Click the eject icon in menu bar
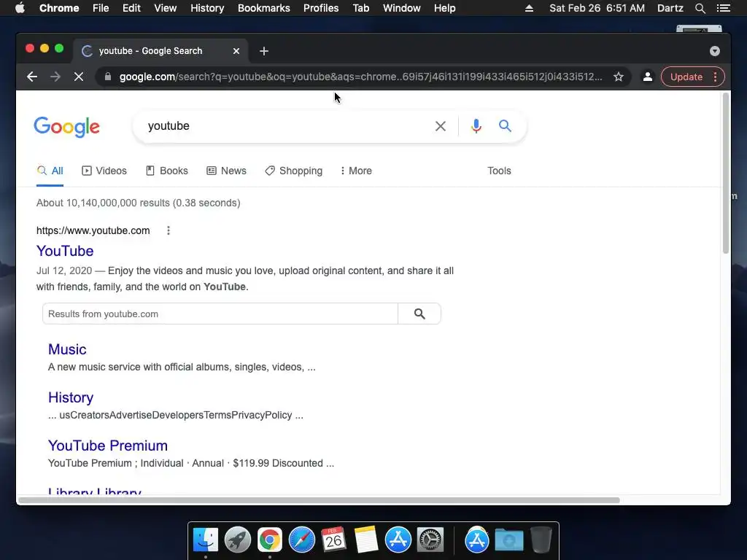Viewport: 747px width, 560px height. tap(529, 8)
